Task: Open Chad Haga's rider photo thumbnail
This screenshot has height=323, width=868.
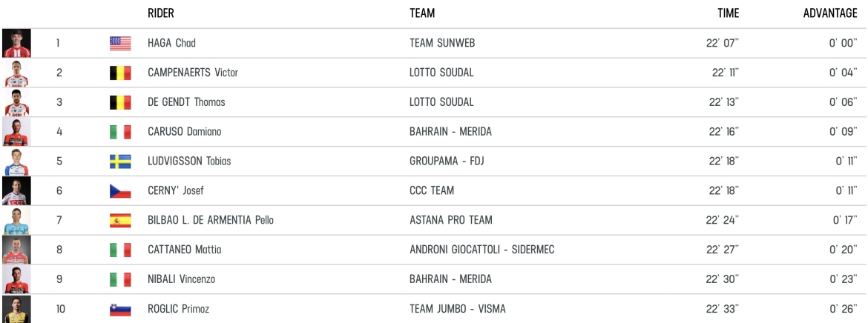Action: (x=16, y=44)
